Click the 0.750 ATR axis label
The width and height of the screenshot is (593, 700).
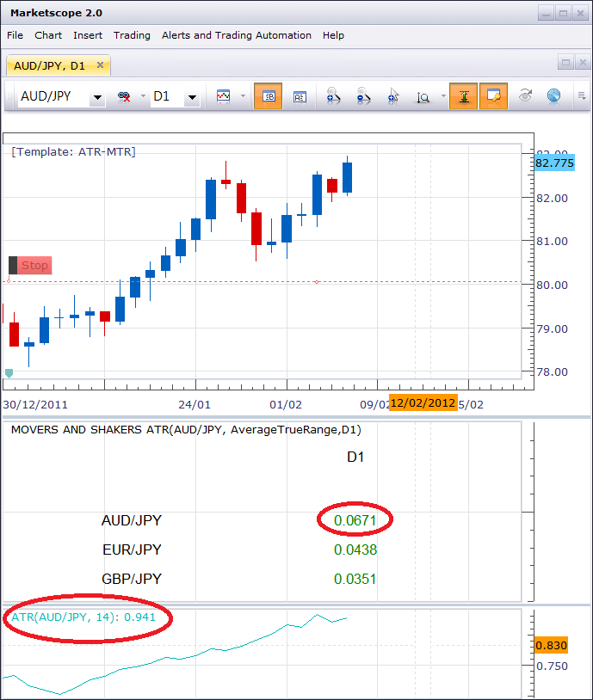552,666
